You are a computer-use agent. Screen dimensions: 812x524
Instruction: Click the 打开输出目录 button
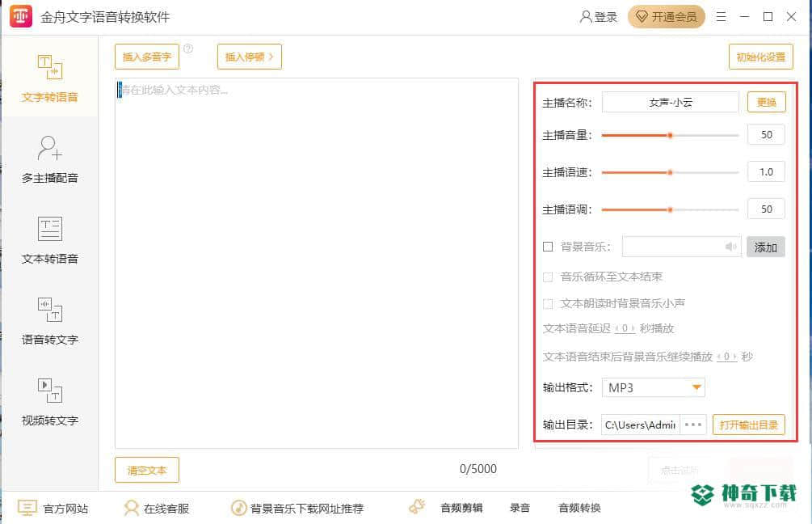pyautogui.click(x=749, y=425)
